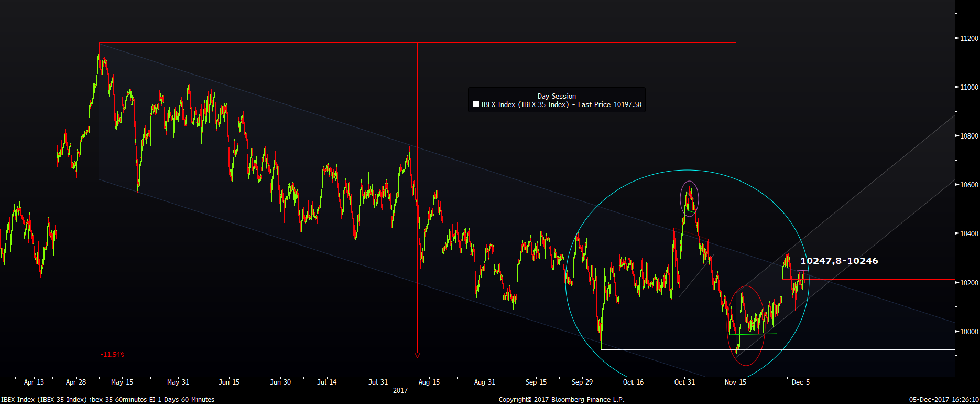Select the 'Sep 29' date axis label
Image resolution: width=980 pixels, height=404 pixels.
(582, 382)
